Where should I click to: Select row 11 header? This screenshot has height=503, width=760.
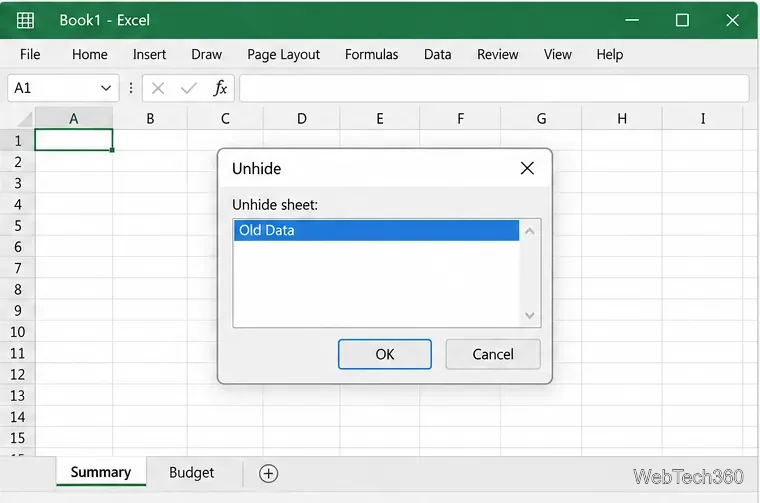tap(18, 353)
